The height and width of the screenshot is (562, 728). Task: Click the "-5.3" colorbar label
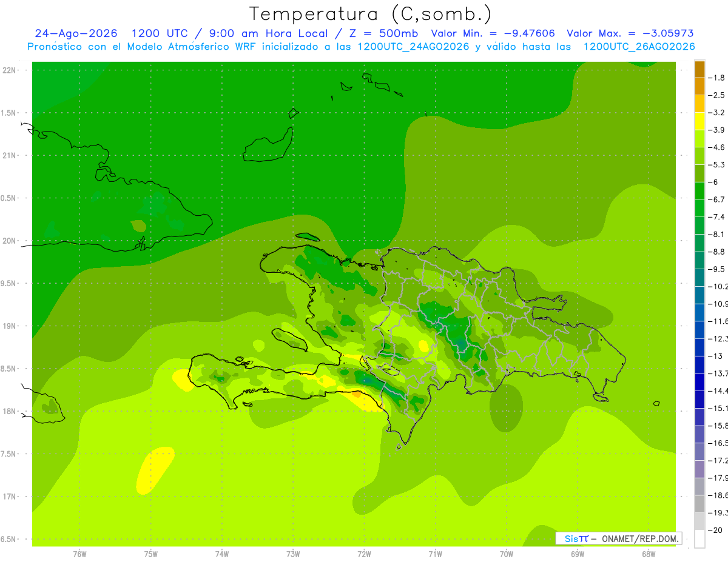click(716, 165)
